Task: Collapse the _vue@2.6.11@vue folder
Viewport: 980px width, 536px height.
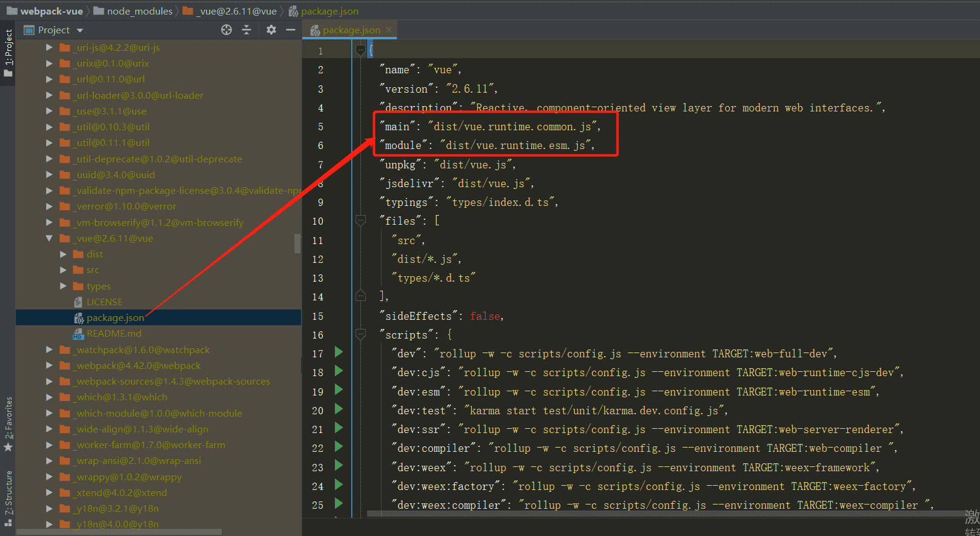Action: pos(50,238)
